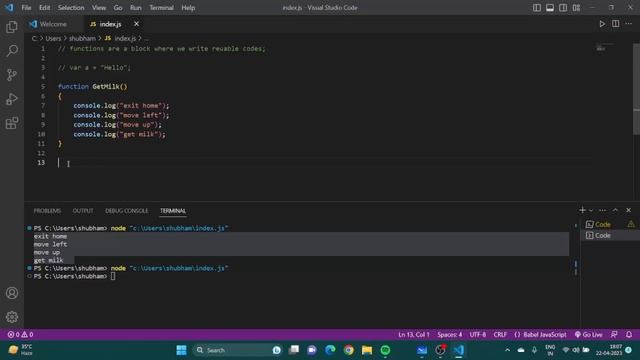
Task: Click the weather widget on taskbar
Action: pos(20,350)
